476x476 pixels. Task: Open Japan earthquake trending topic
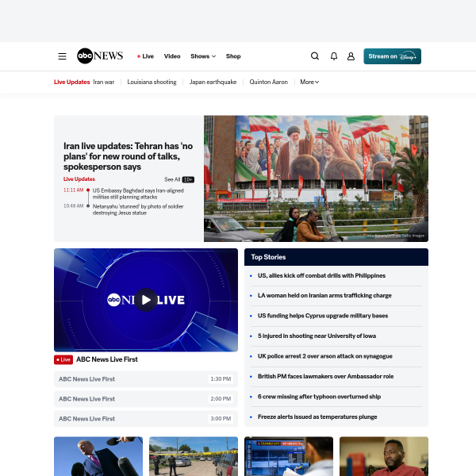pyautogui.click(x=213, y=82)
